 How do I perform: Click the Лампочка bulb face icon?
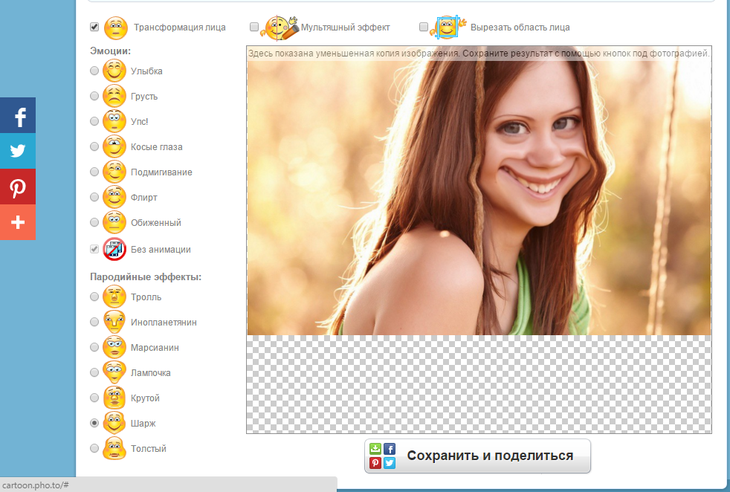115,372
